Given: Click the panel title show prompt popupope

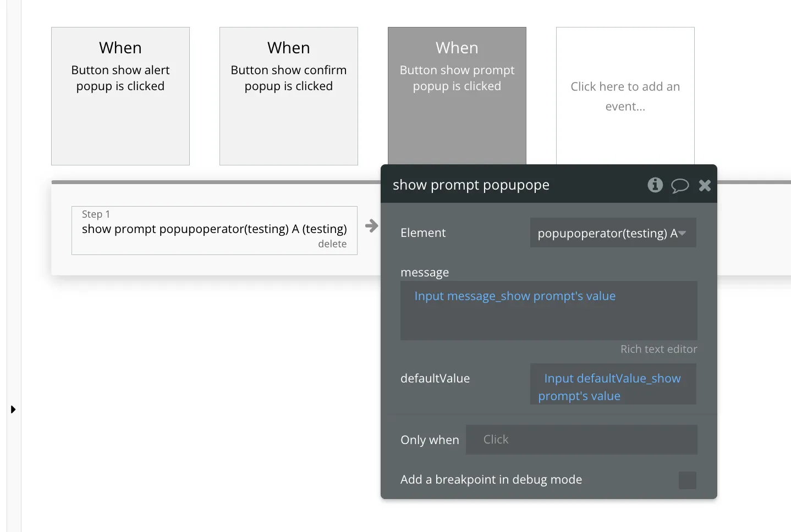Looking at the screenshot, I should pos(471,185).
